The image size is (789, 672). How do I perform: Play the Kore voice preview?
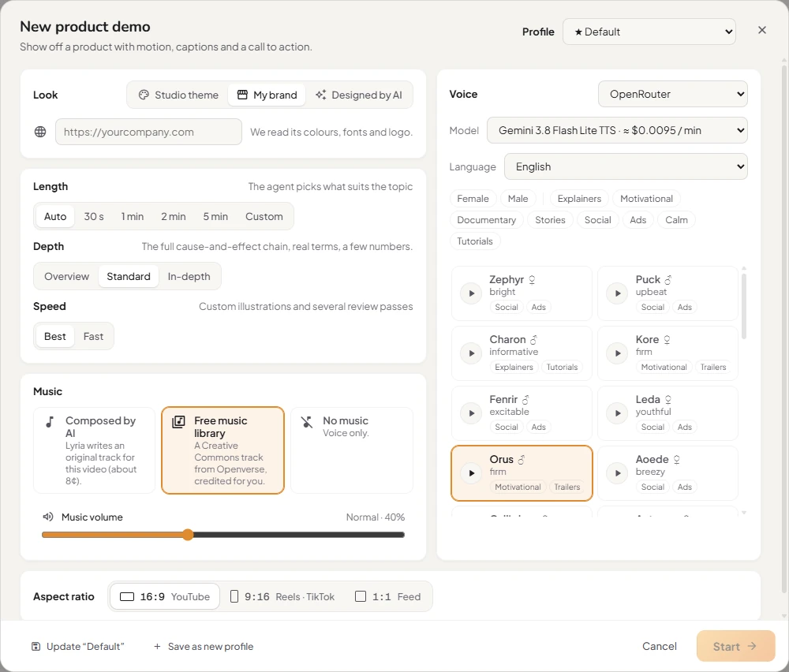pyautogui.click(x=618, y=353)
